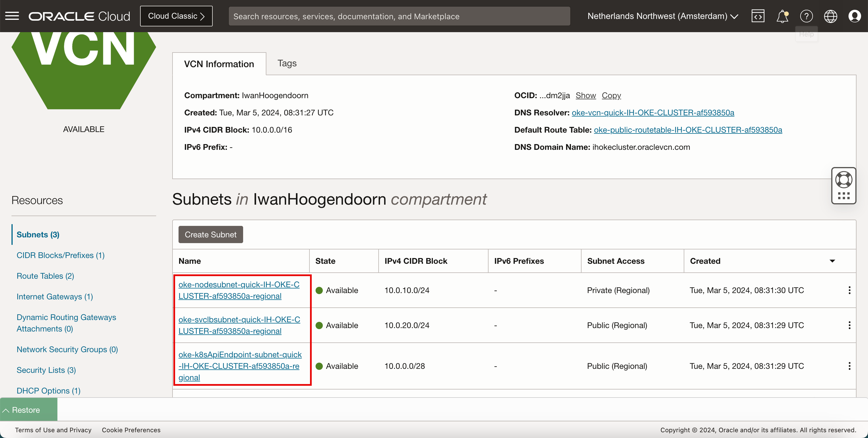
Task: Select Route Tables (2) in Resources
Action: pyautogui.click(x=45, y=276)
